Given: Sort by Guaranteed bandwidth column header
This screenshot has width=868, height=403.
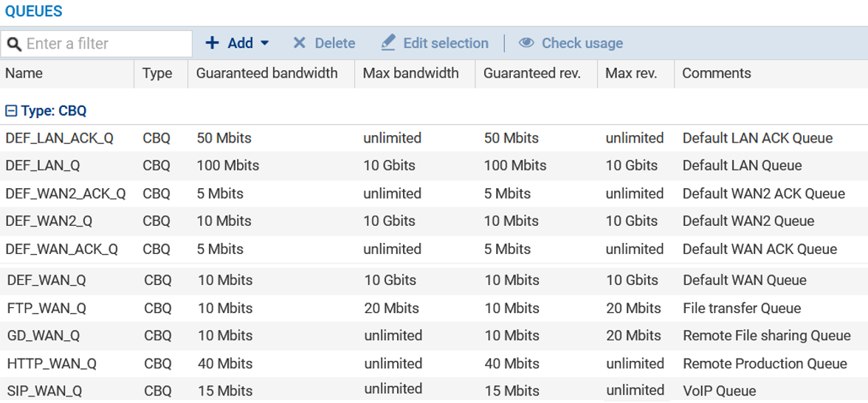Looking at the screenshot, I should 266,73.
